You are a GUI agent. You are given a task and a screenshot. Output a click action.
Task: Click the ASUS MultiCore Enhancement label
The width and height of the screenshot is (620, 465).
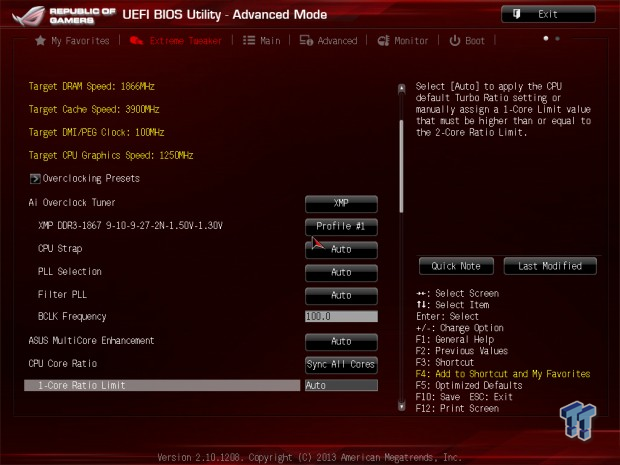point(91,340)
